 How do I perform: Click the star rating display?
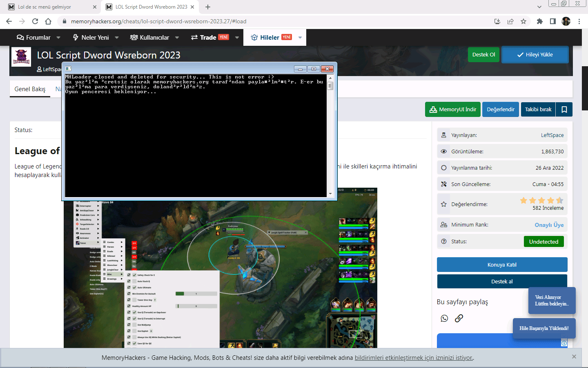click(541, 200)
